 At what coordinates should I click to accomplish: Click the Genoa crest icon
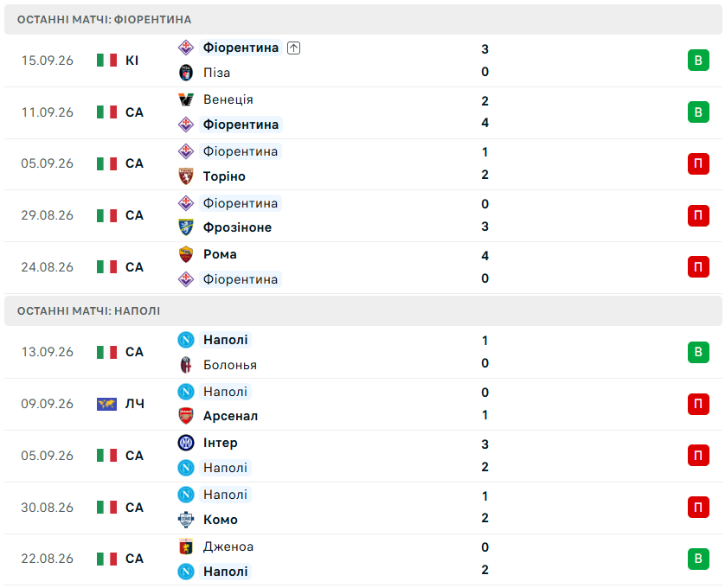click(186, 546)
